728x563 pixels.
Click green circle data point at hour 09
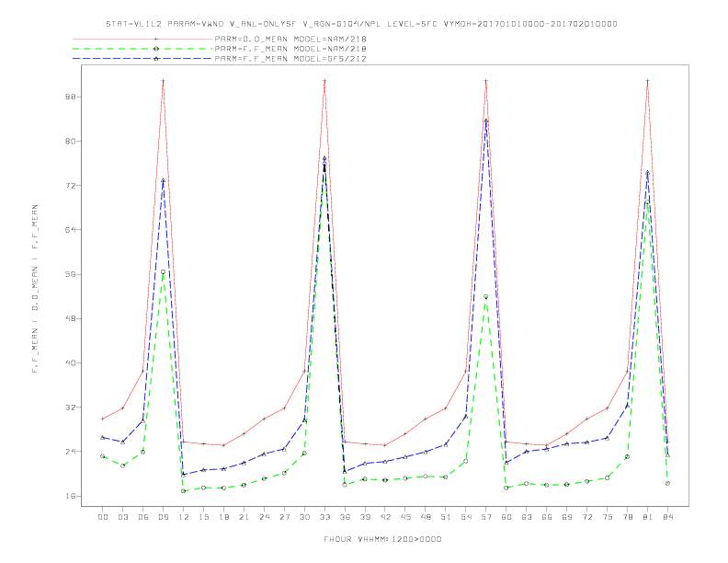tap(163, 271)
